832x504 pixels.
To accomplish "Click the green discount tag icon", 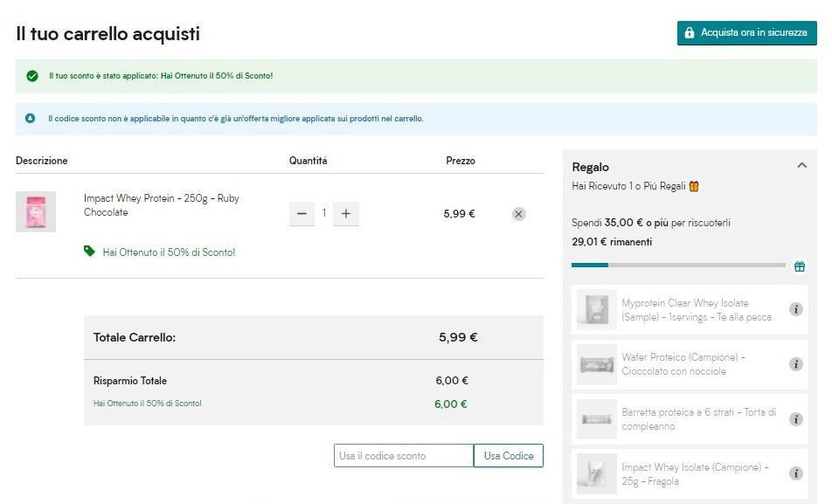I will [89, 251].
